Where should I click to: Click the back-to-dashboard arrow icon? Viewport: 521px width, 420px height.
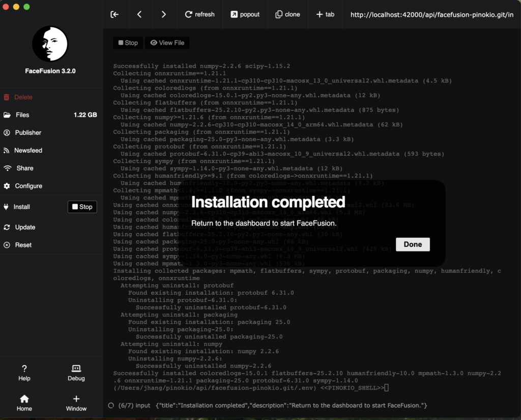click(114, 14)
